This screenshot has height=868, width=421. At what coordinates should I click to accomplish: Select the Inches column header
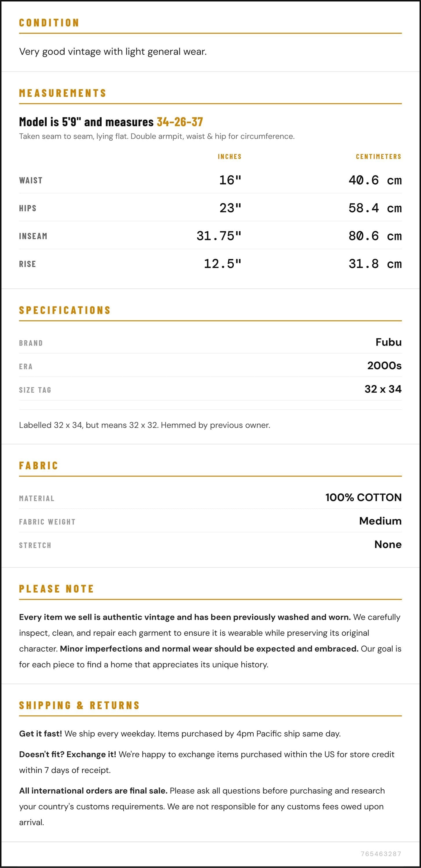[230, 156]
